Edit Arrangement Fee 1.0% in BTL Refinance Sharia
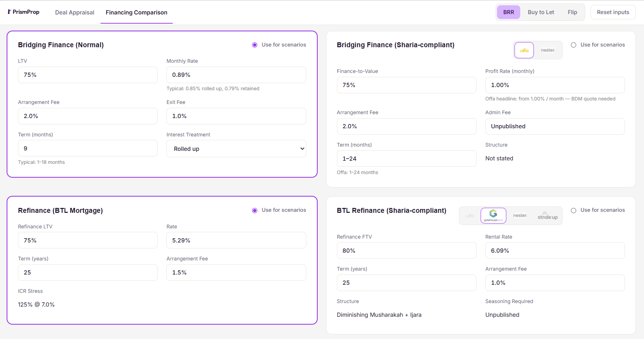This screenshot has width=644, height=339. [555, 283]
